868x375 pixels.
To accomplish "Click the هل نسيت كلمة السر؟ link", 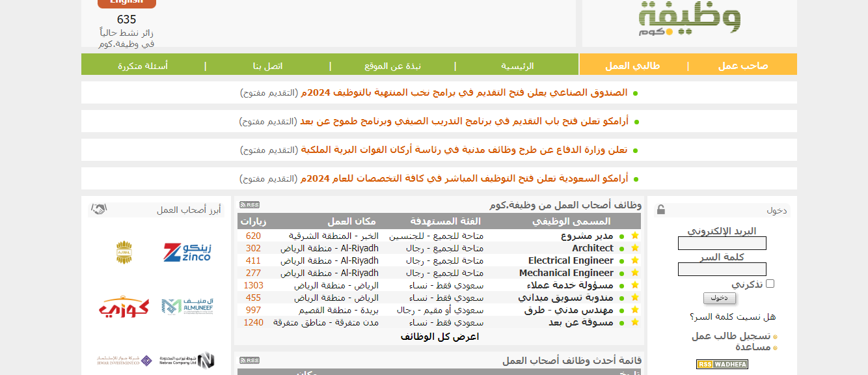I will [x=733, y=317].
